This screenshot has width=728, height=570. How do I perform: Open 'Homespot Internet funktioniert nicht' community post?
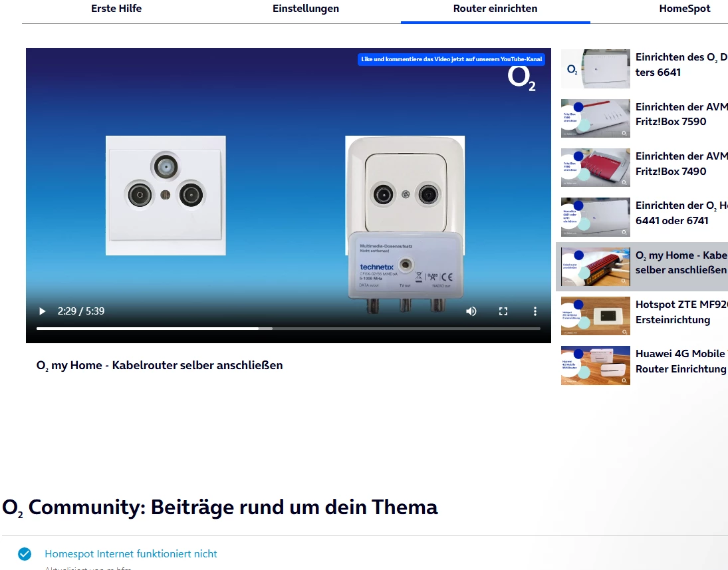click(130, 554)
